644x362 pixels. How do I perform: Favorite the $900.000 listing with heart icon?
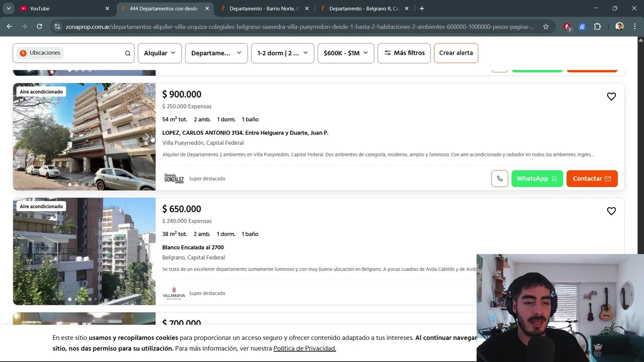click(611, 97)
